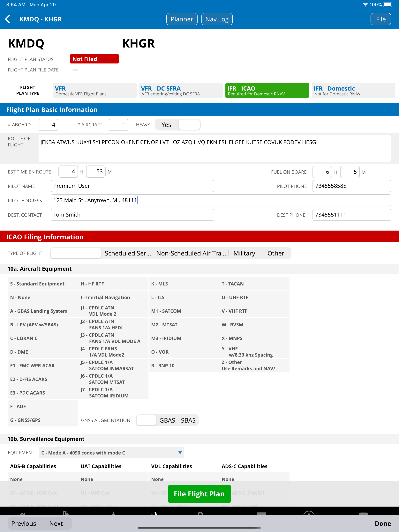Open the Planner view
Image resolution: width=399 pixels, height=532 pixels.
point(182,19)
